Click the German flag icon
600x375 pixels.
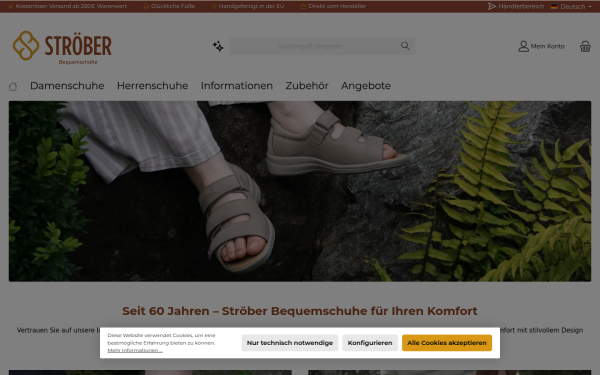click(554, 6)
